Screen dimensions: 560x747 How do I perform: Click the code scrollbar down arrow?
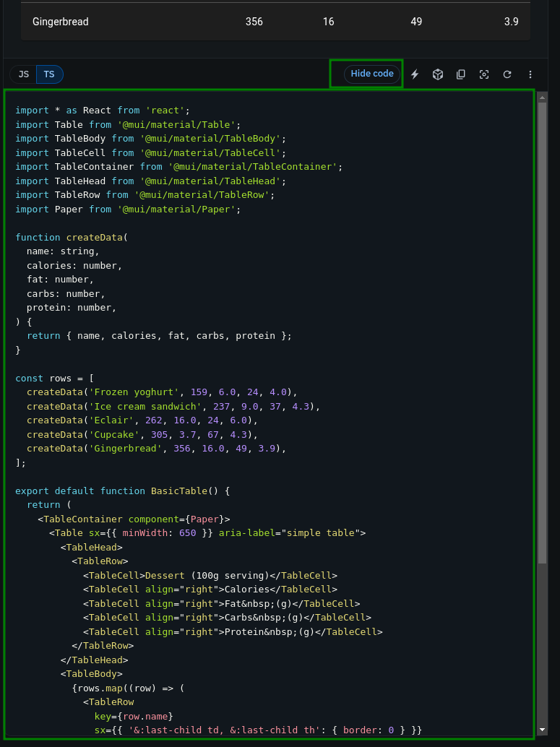[543, 730]
